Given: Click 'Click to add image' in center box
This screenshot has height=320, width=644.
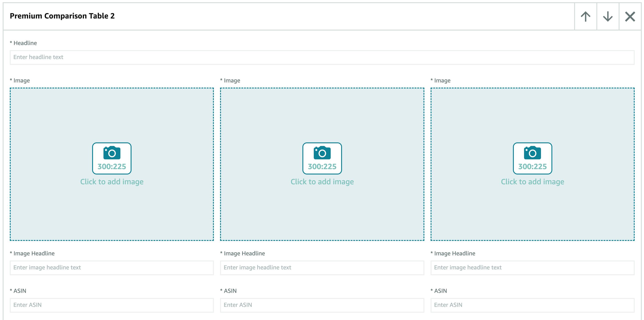Looking at the screenshot, I should tap(322, 182).
